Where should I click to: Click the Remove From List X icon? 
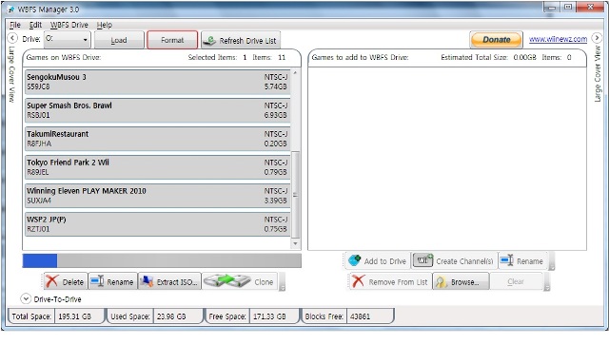tap(358, 281)
